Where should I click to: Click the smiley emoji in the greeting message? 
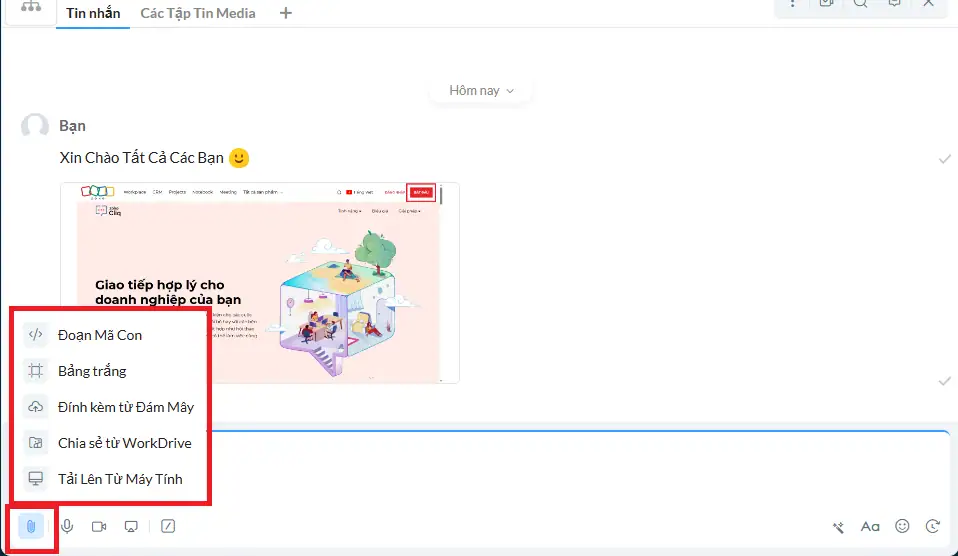(239, 158)
